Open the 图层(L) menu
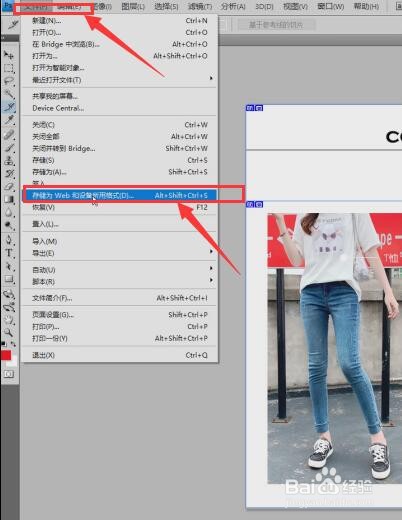Viewport: 402px width, 520px height. (133, 6)
